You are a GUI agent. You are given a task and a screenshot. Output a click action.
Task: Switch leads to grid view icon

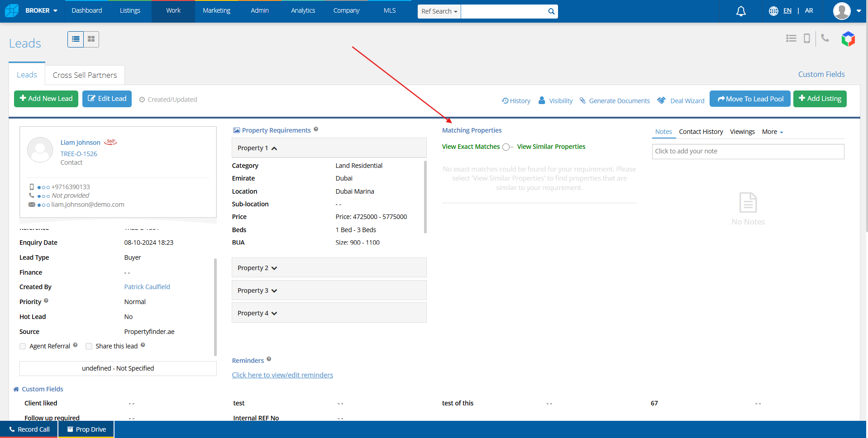91,39
